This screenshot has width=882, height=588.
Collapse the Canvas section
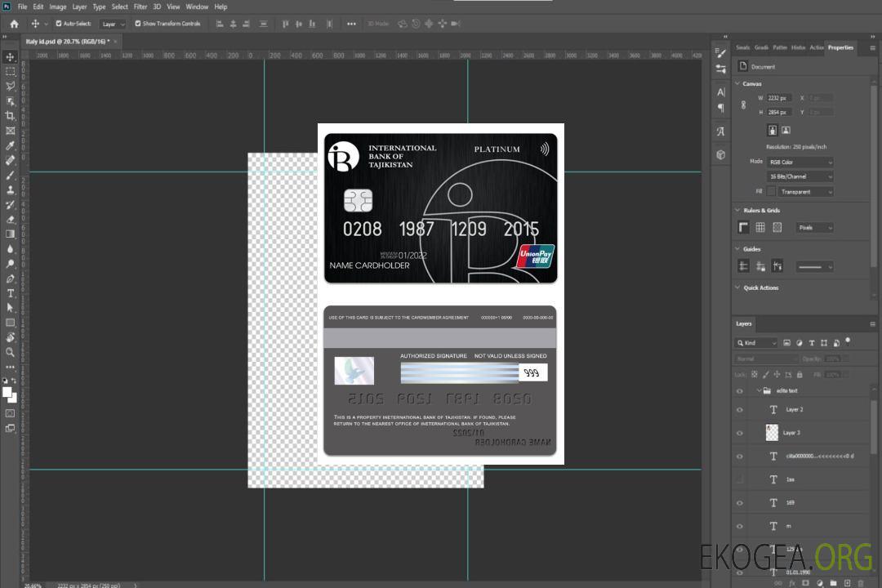(738, 83)
